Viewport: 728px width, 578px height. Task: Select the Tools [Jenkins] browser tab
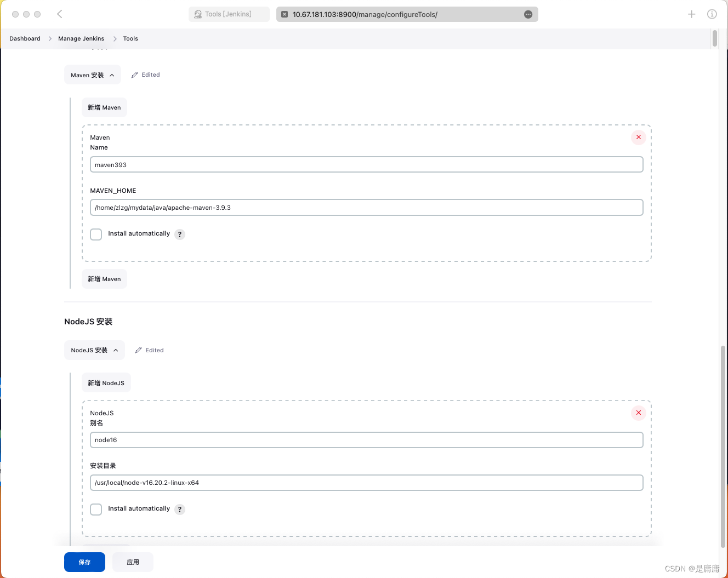coord(229,14)
